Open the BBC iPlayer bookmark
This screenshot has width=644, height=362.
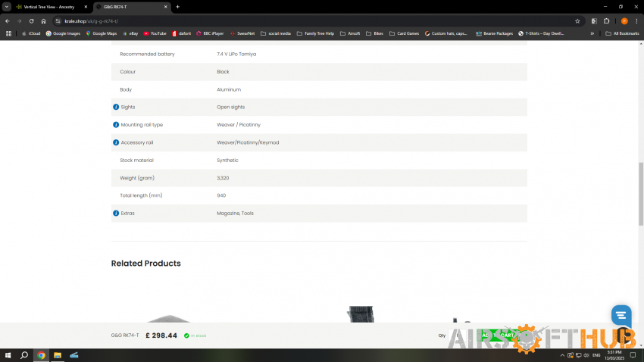pyautogui.click(x=210, y=33)
